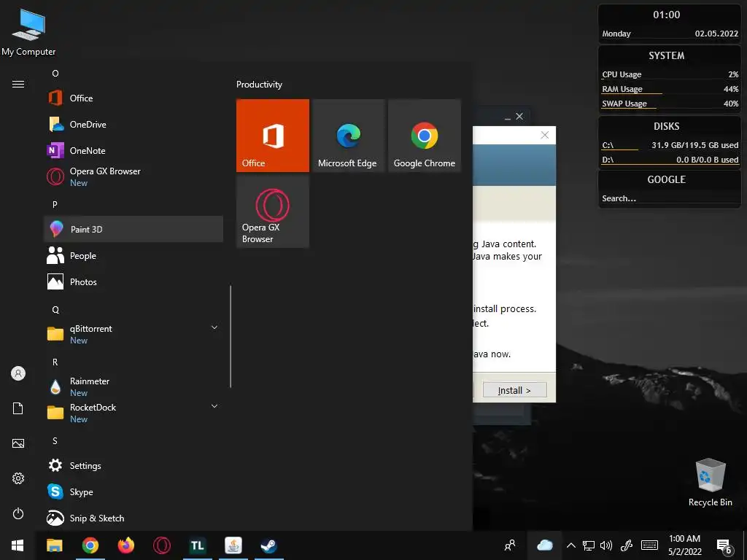
Task: Open Steam from the taskbar
Action: point(268,545)
